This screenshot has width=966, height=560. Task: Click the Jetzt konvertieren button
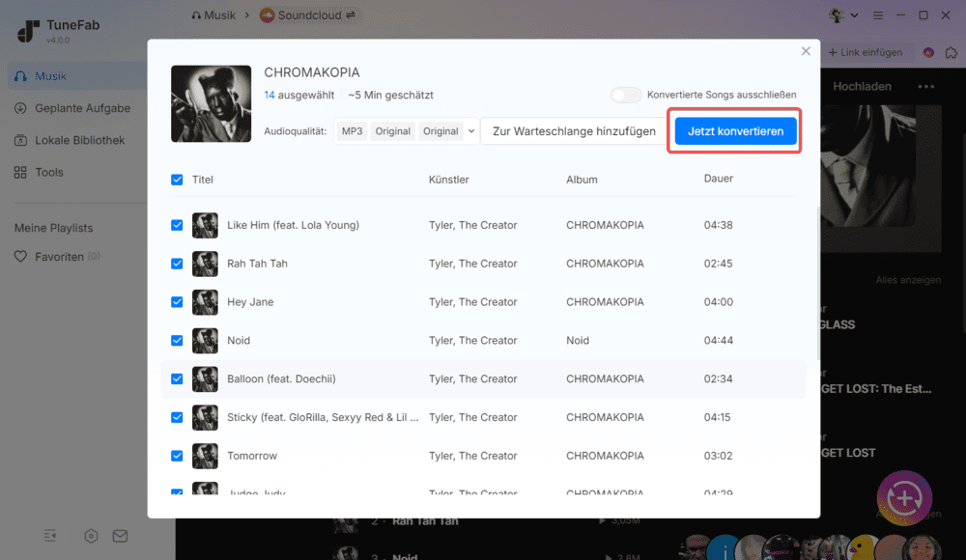point(735,131)
